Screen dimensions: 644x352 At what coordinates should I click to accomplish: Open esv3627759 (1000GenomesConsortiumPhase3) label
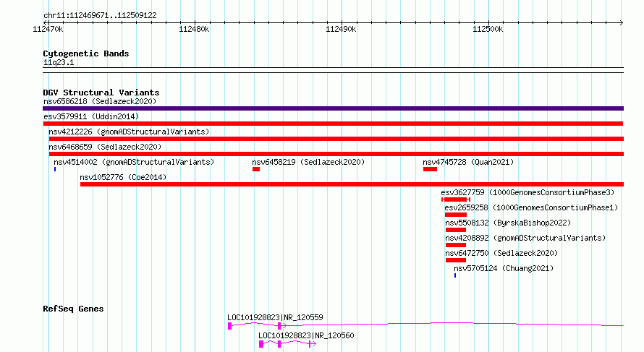528,192
